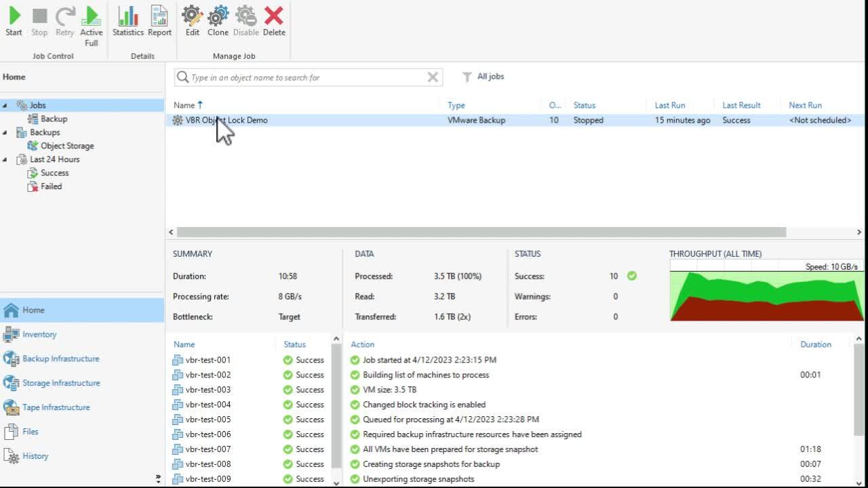Image resolution: width=868 pixels, height=488 pixels.
Task: Switch to the History view
Action: click(35, 455)
